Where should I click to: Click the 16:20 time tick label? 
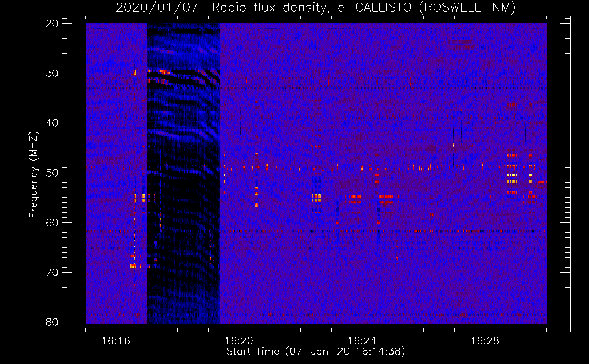click(x=239, y=341)
